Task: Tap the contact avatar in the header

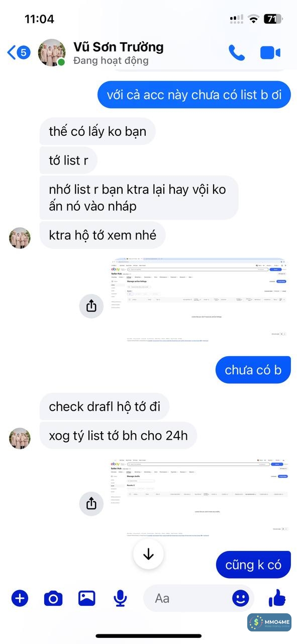Action: [52, 53]
